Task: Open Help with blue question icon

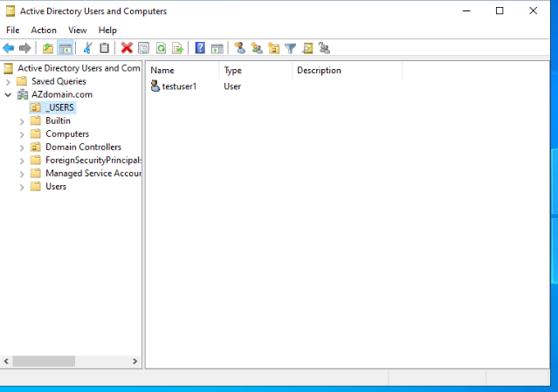Action: click(x=200, y=48)
